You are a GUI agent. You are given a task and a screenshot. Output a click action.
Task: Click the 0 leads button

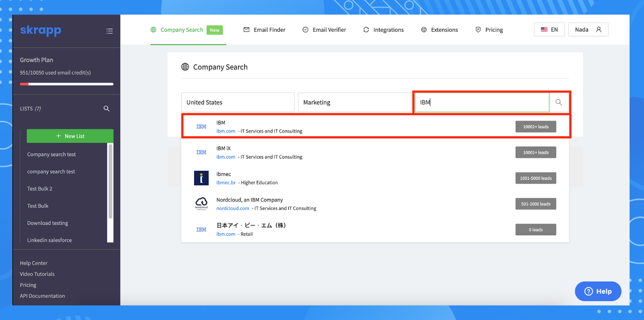pos(536,230)
